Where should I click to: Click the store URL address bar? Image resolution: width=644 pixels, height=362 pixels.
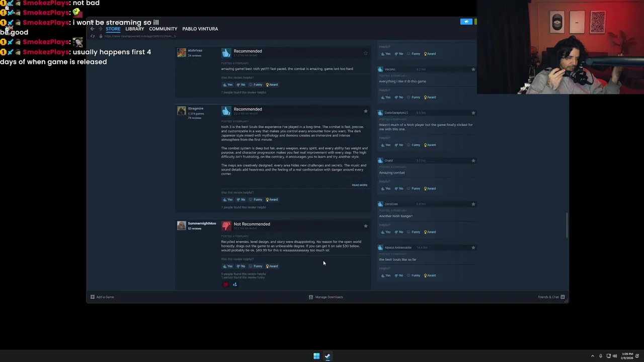[x=140, y=36]
